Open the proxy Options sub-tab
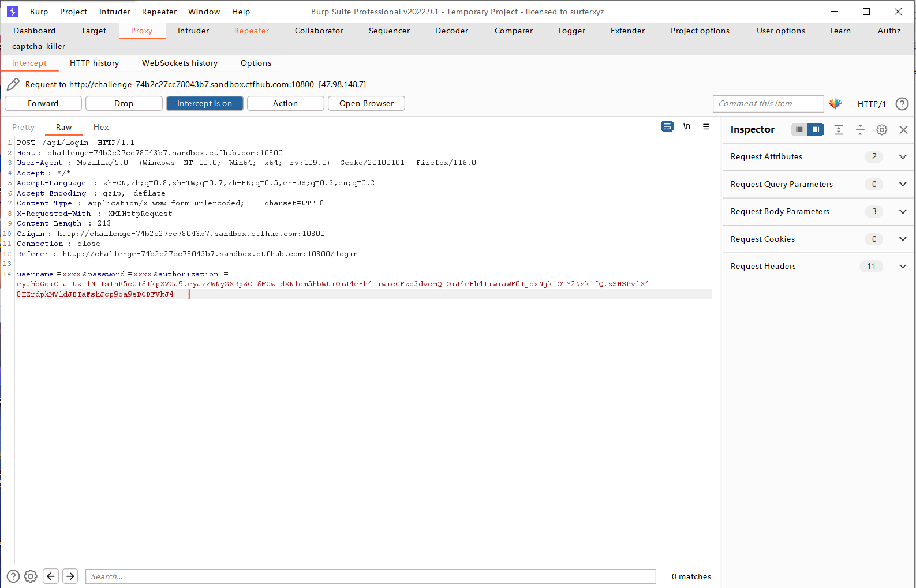 [256, 63]
